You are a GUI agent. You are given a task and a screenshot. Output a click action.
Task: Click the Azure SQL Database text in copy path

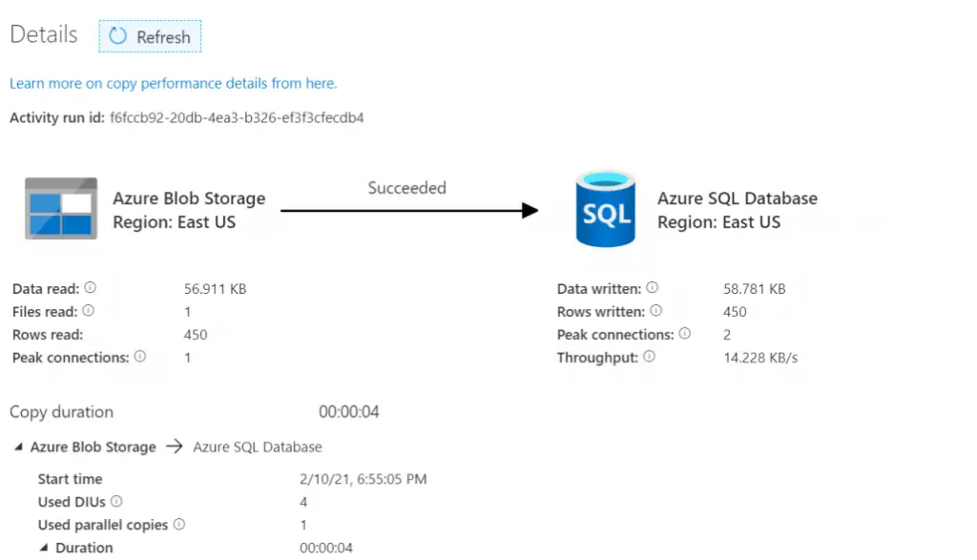(x=258, y=446)
